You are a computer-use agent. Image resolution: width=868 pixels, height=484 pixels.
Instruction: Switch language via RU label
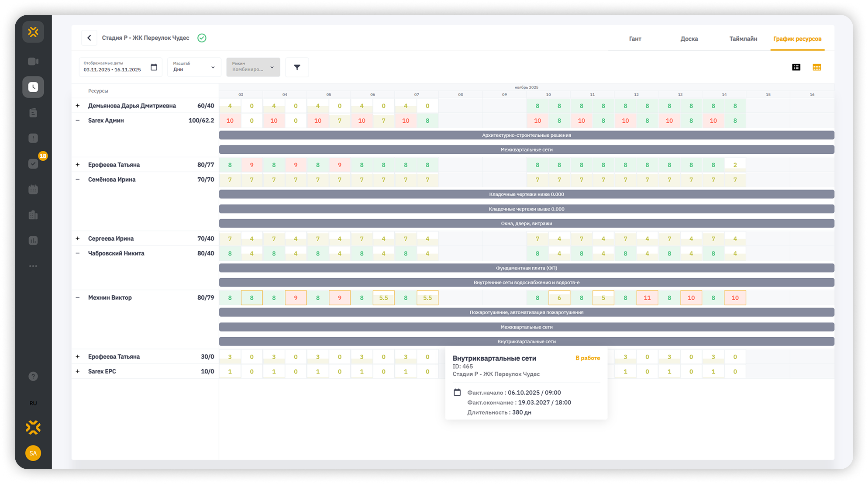[33, 403]
